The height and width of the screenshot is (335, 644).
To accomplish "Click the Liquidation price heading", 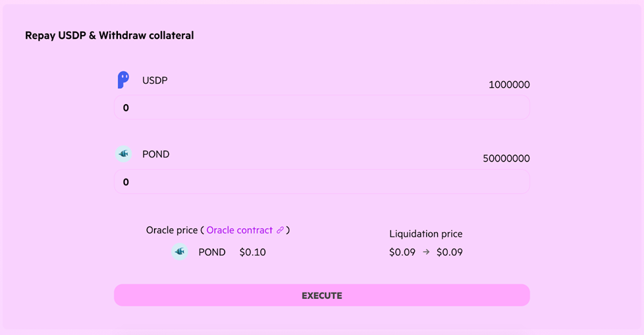I will [426, 233].
